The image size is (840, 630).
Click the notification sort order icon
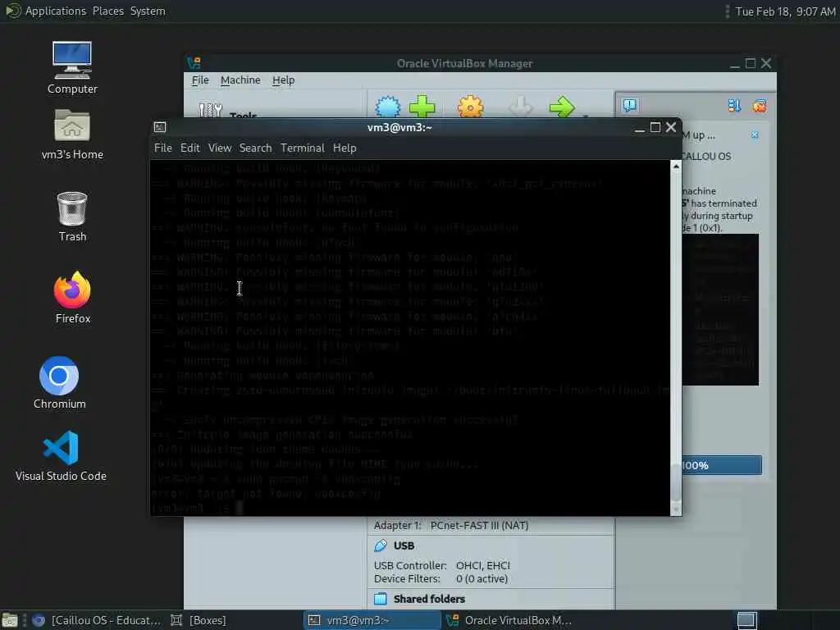coord(734,106)
